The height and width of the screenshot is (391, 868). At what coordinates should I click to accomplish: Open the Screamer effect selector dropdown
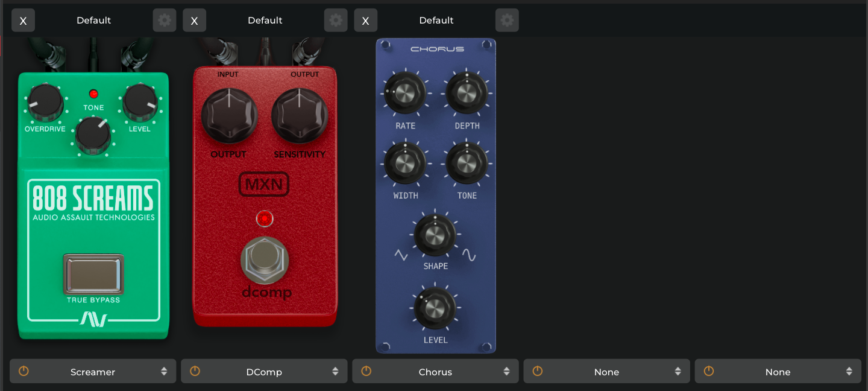93,372
